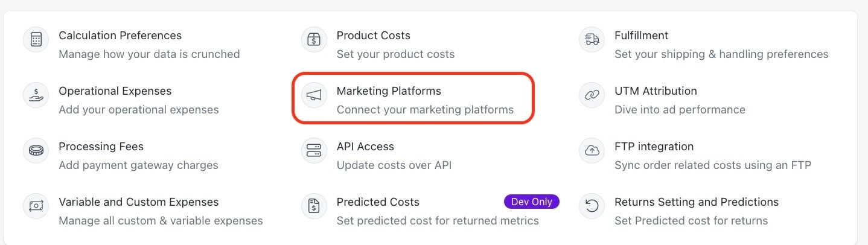Click the Operational Expenses hand-with-dollar icon
This screenshot has width=868, height=245.
36,95
